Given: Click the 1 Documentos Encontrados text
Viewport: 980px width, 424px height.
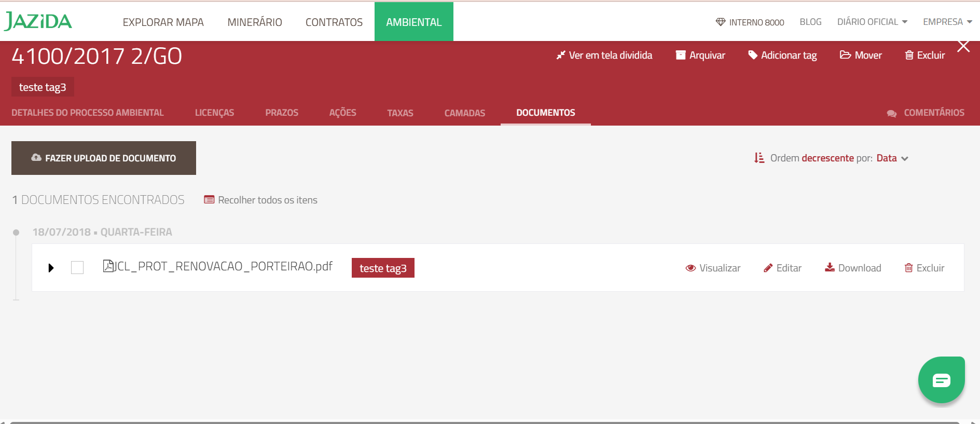Looking at the screenshot, I should click(99, 200).
